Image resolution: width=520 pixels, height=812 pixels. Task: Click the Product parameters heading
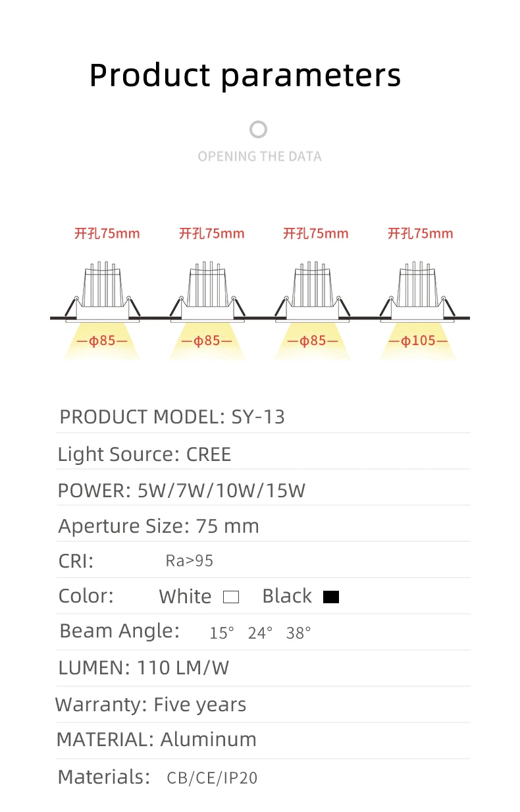point(245,75)
